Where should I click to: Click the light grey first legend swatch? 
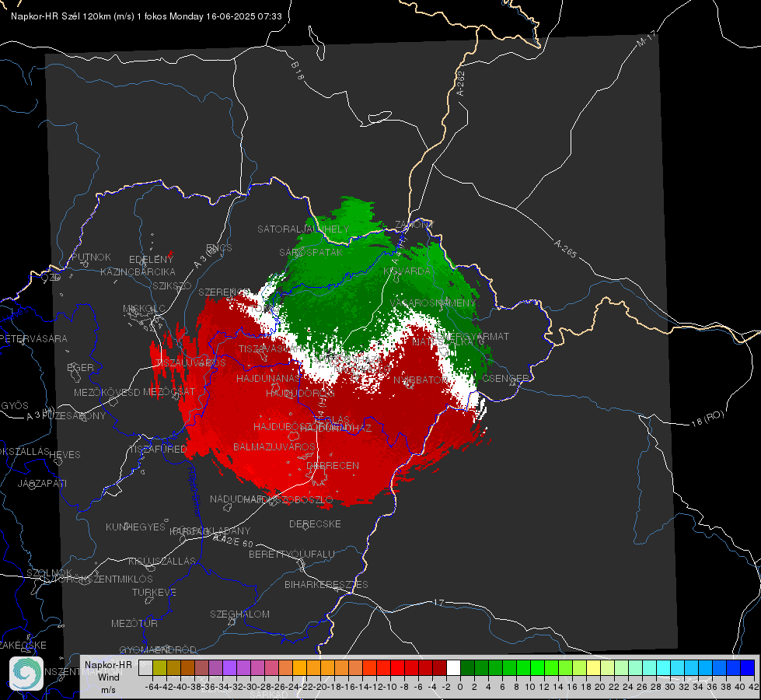(145, 668)
